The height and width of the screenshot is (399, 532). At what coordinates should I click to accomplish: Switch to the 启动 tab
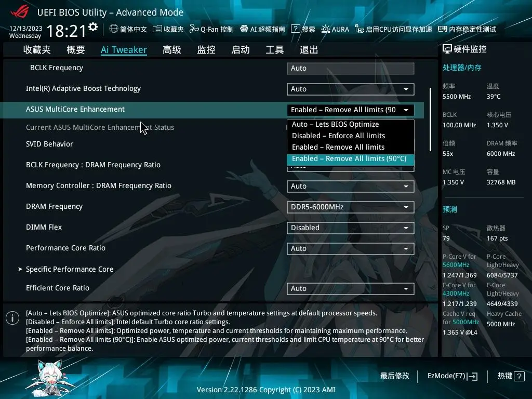(x=241, y=50)
